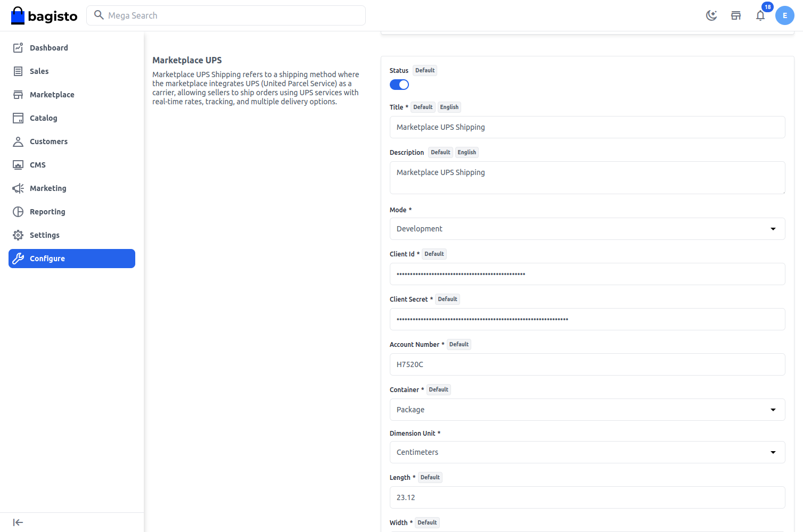Viewport: 803px width, 532px height.
Task: Open the Container dropdown
Action: coord(587,410)
